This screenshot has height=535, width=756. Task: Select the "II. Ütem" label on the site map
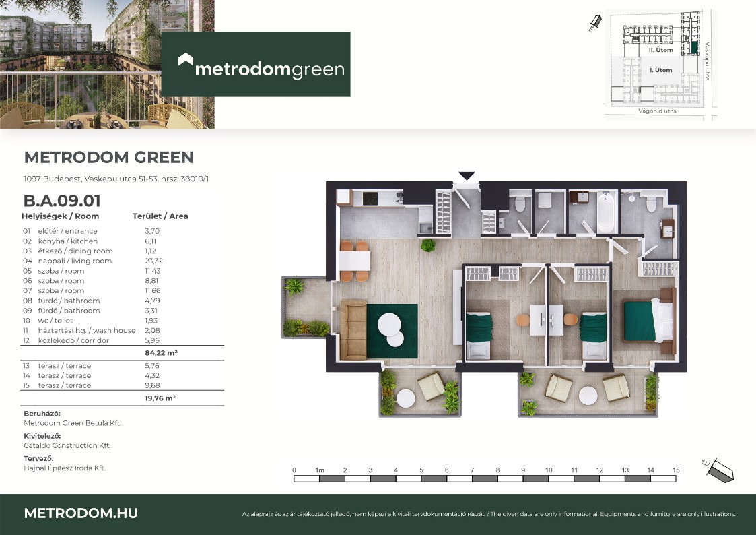pyautogui.click(x=660, y=51)
